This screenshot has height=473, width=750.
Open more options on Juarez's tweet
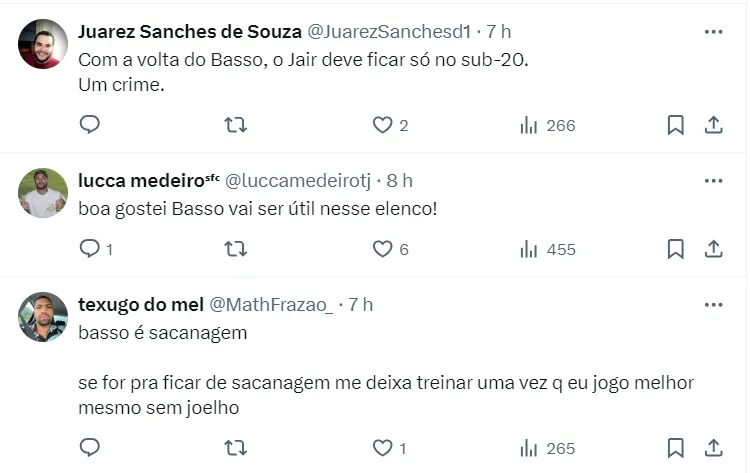coord(713,32)
